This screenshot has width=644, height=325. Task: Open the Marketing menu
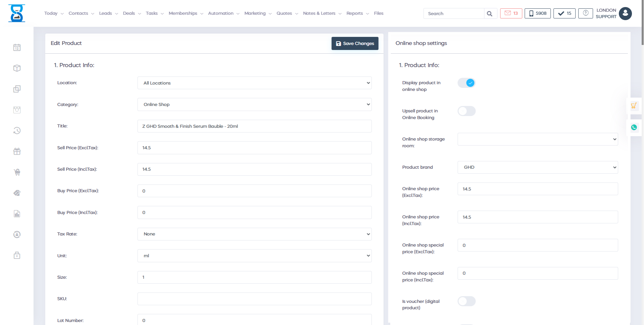click(258, 13)
